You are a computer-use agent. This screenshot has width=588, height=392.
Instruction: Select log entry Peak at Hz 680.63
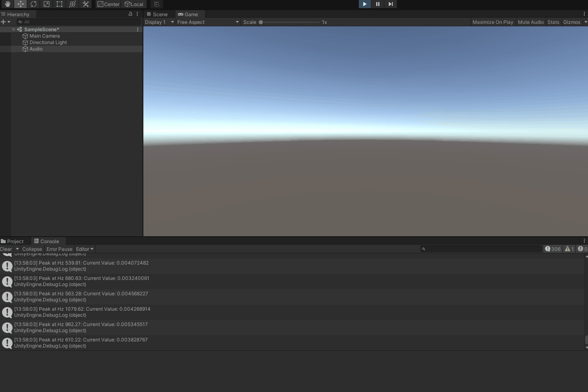click(292, 281)
